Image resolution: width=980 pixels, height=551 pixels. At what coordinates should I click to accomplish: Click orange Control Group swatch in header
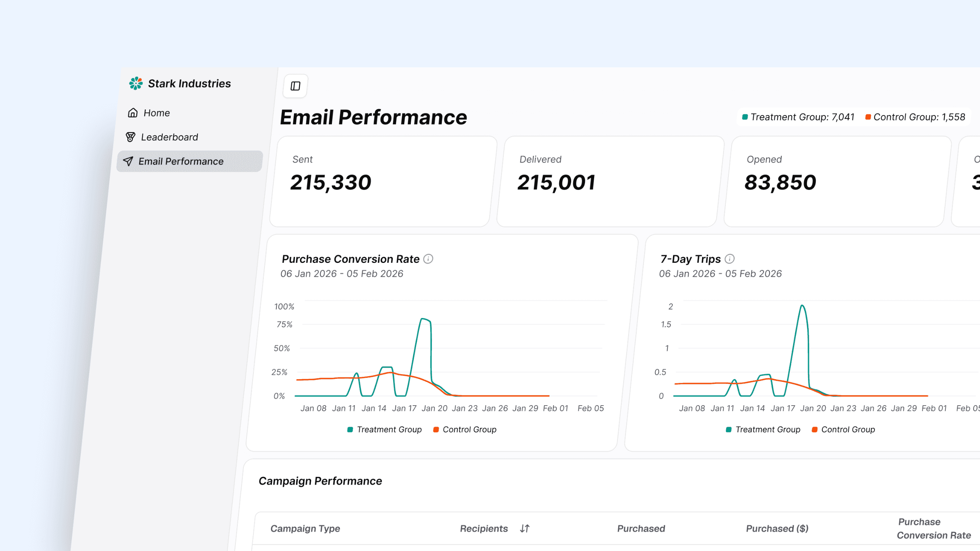[x=868, y=117]
